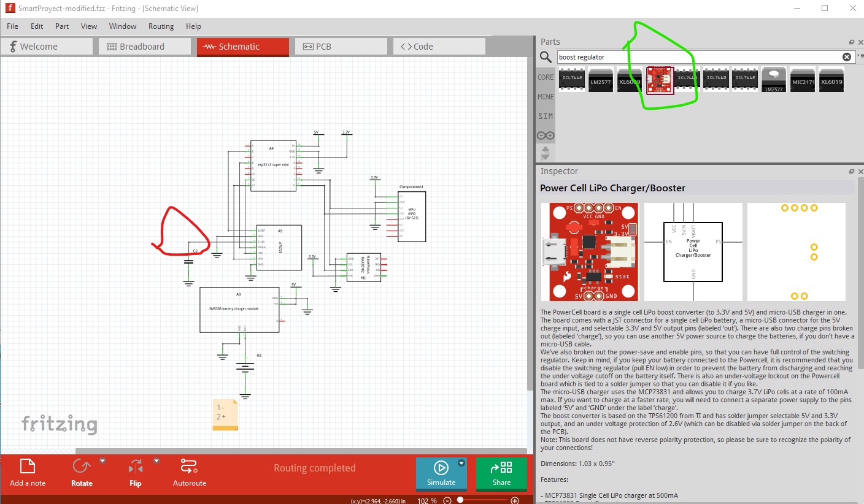
Task: Select the SIM5308 battery charger module
Action: [239, 310]
